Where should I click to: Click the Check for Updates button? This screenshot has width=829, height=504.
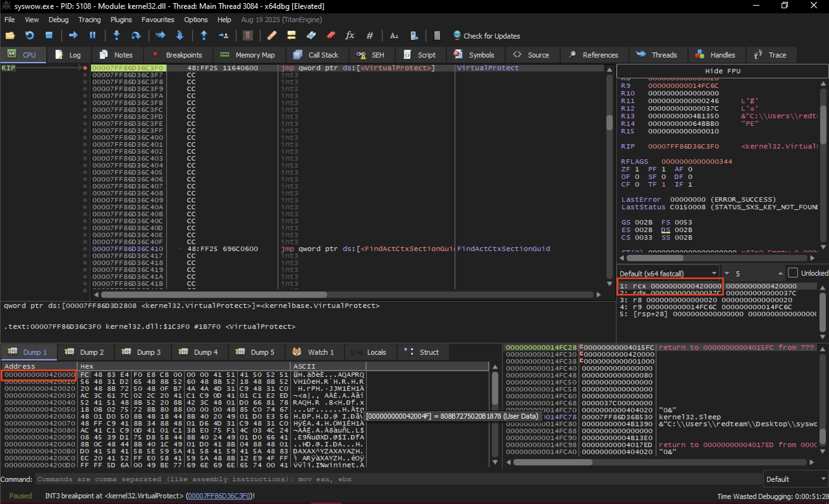[x=487, y=36]
